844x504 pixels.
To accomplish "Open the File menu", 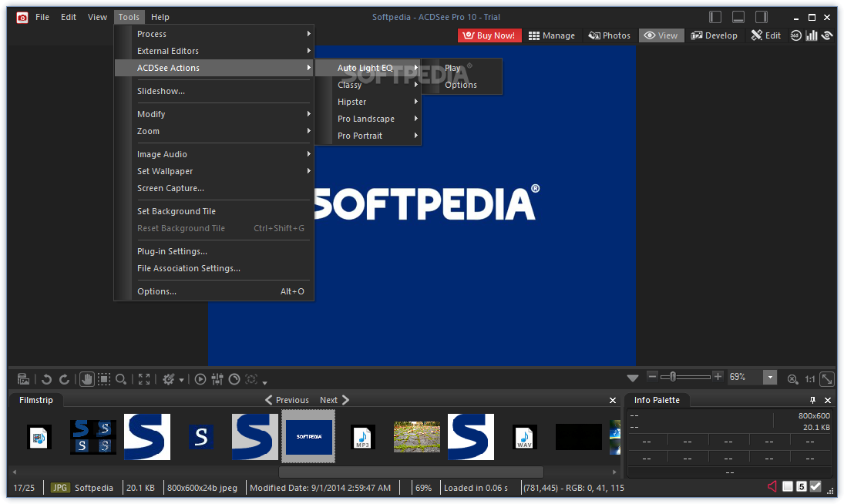I will pyautogui.click(x=42, y=17).
